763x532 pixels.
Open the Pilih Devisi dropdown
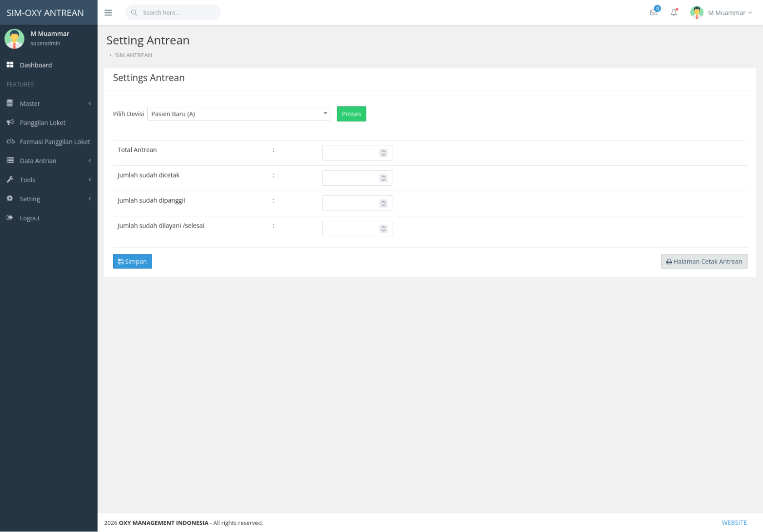(238, 114)
